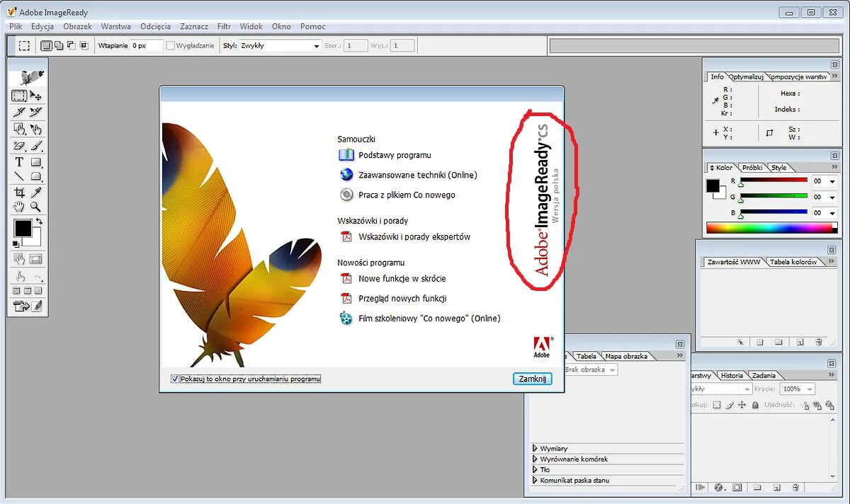The image size is (850, 504).
Task: Switch to the Mapa obrazka tab
Action: click(626, 356)
